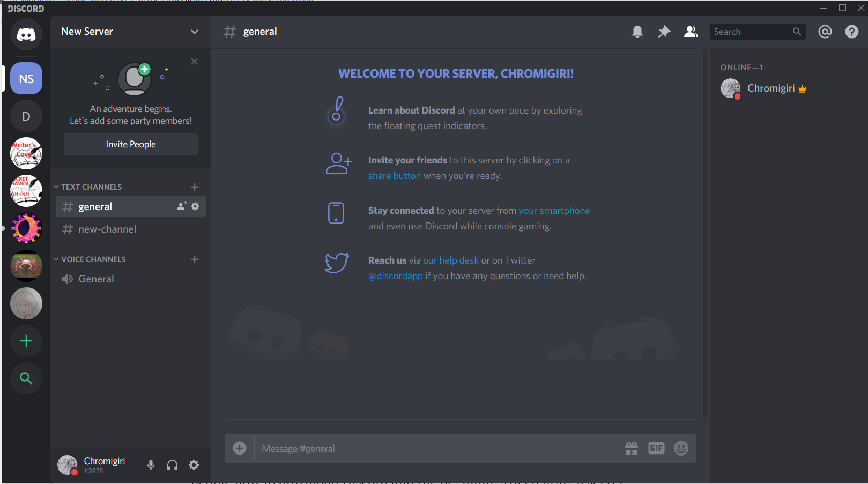The width and height of the screenshot is (868, 484).
Task: Open the our help desk link
Action: [451, 260]
